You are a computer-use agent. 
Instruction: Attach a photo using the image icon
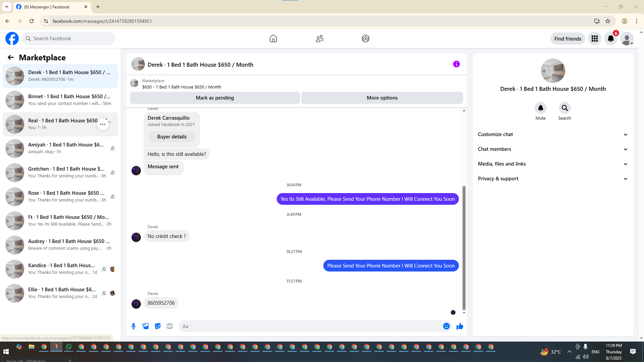tap(146, 326)
